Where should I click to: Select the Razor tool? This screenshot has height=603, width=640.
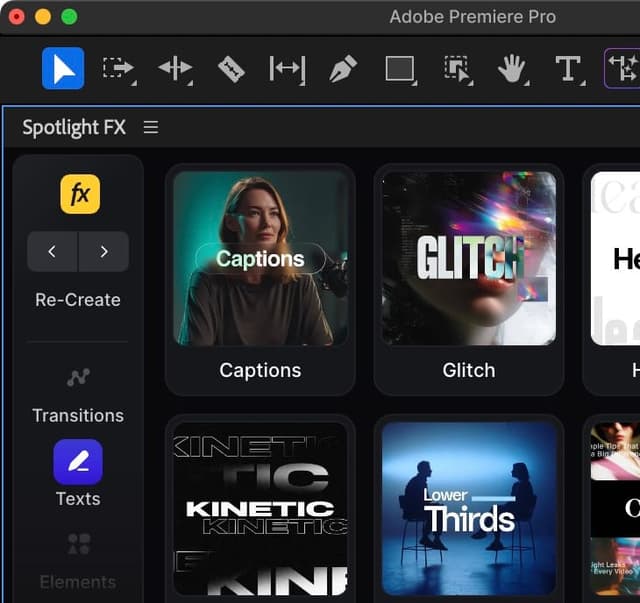[231, 68]
